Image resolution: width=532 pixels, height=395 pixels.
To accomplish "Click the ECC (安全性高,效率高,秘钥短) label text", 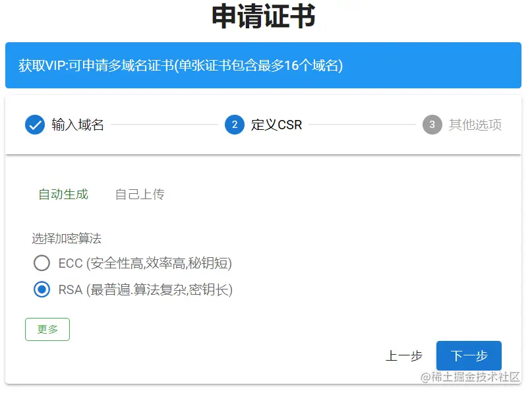I will tap(145, 263).
